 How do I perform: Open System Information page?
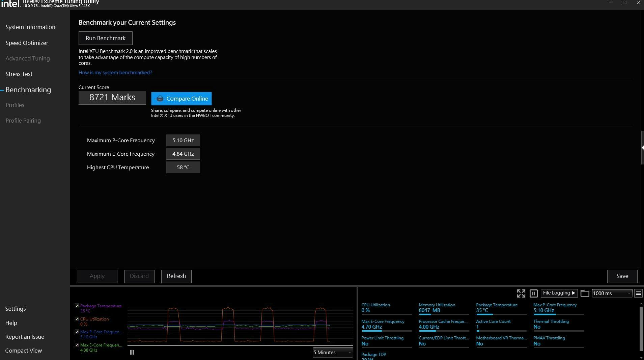30,27
